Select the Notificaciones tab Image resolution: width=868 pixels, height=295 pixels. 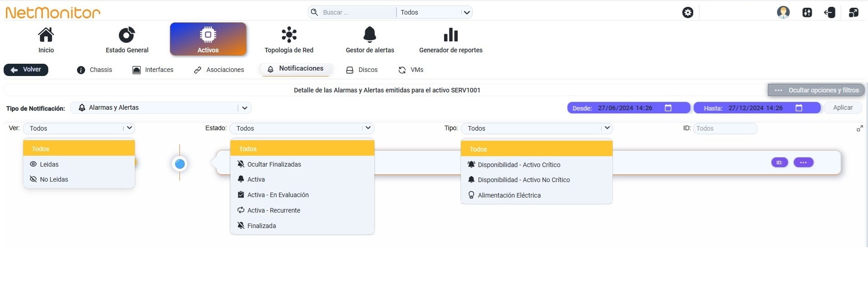click(x=296, y=69)
